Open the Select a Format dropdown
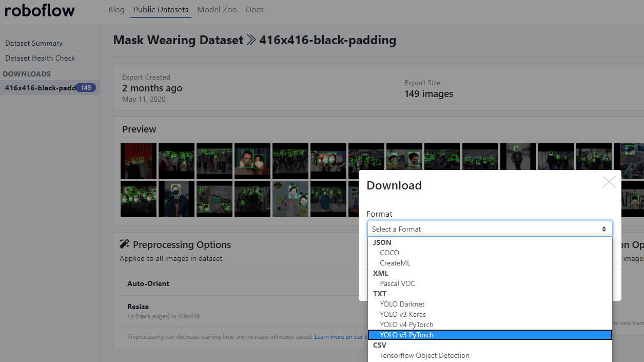This screenshot has width=644, height=362. tap(490, 229)
